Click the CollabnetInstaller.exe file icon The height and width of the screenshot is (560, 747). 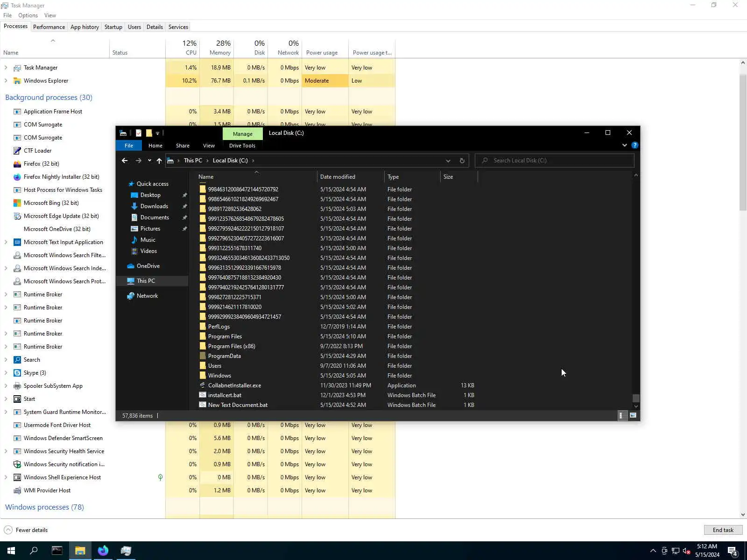tap(203, 385)
